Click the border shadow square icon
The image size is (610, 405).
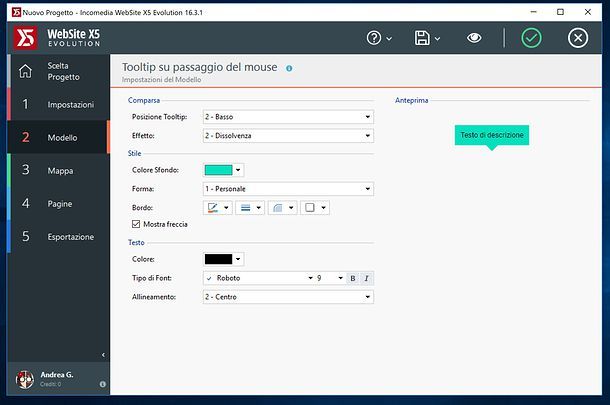310,208
